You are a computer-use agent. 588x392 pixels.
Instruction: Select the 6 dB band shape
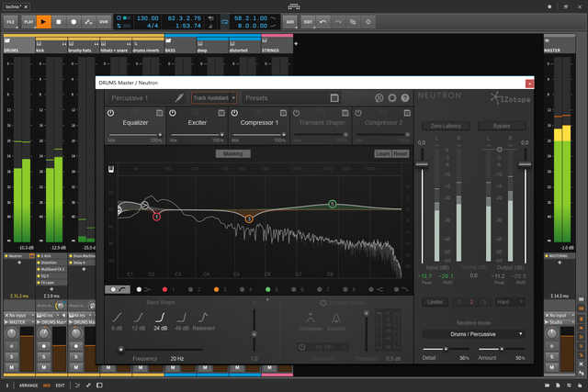tap(117, 321)
